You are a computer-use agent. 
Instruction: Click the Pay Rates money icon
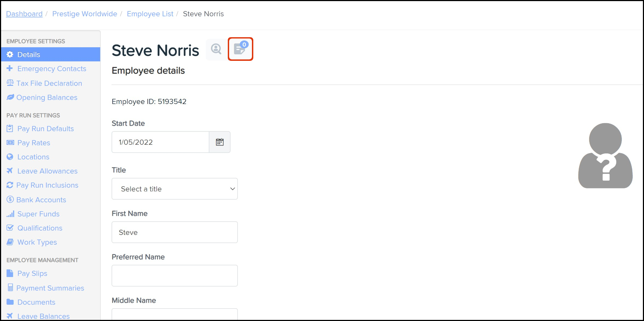(x=10, y=143)
